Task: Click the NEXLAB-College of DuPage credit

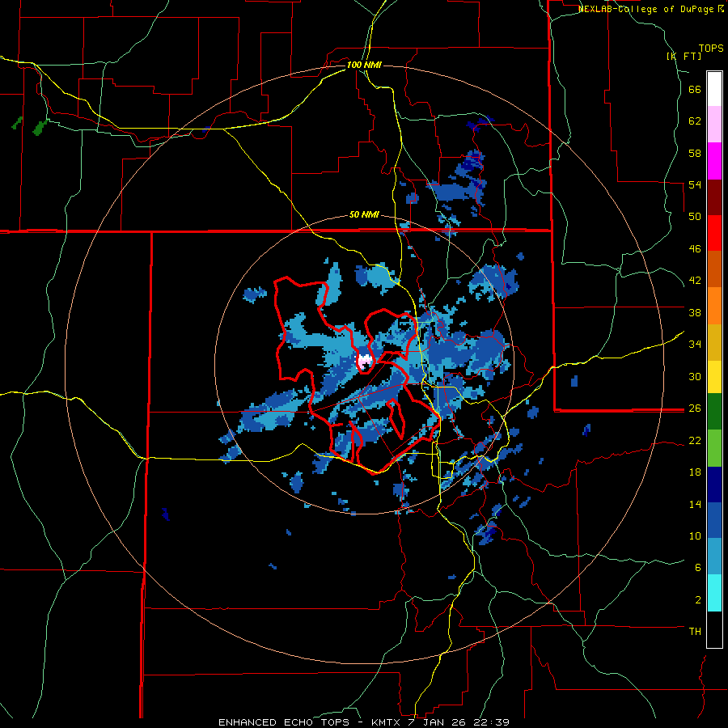Action: click(x=650, y=9)
